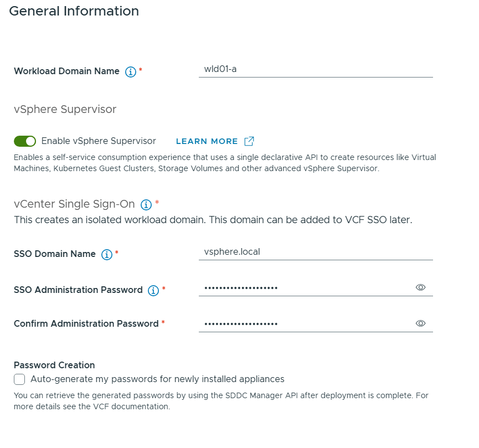Click the General Information heading

[74, 11]
